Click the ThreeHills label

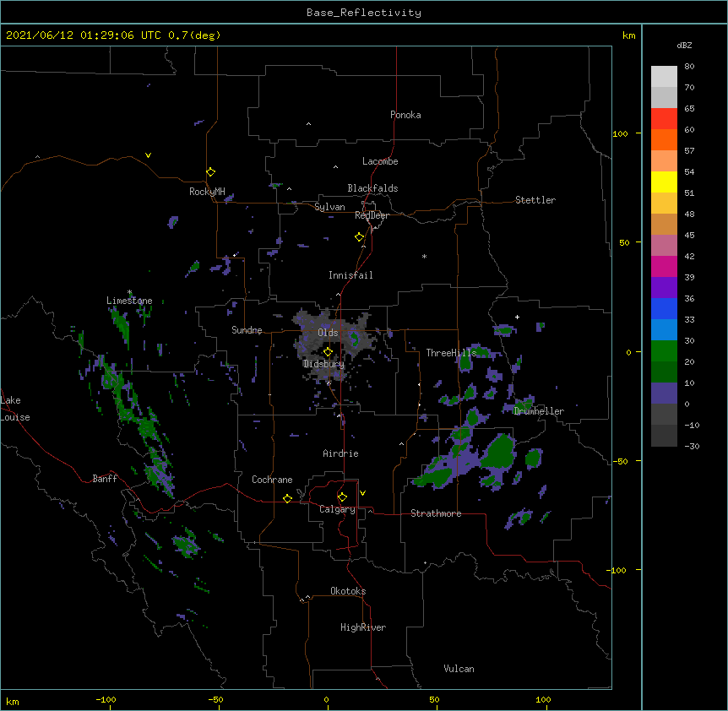[x=451, y=353]
